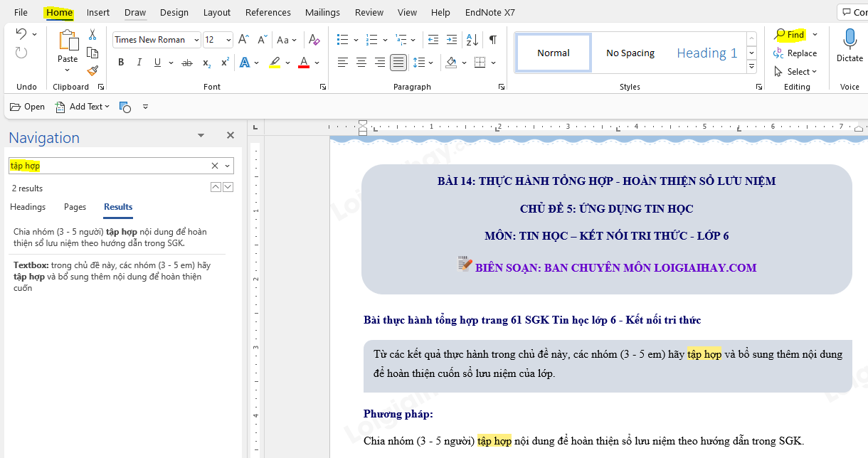Click the Navigation search box
This screenshot has width=868, height=458.
point(107,166)
